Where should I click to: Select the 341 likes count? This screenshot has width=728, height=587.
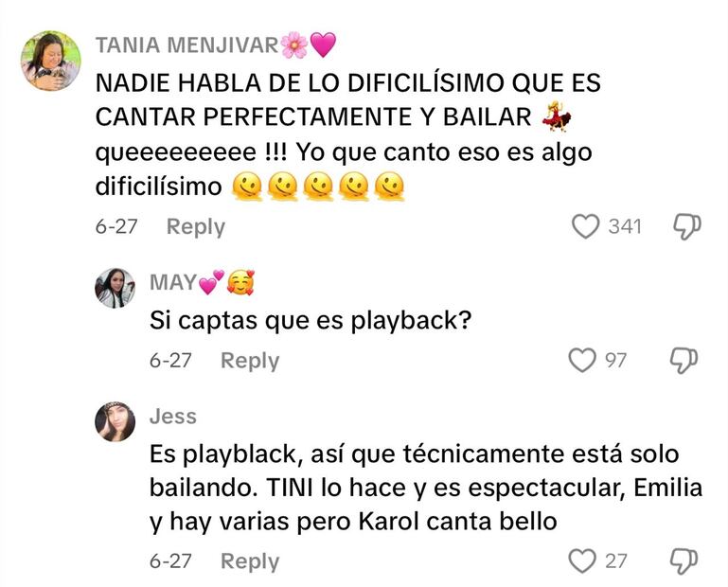pyautogui.click(x=625, y=226)
